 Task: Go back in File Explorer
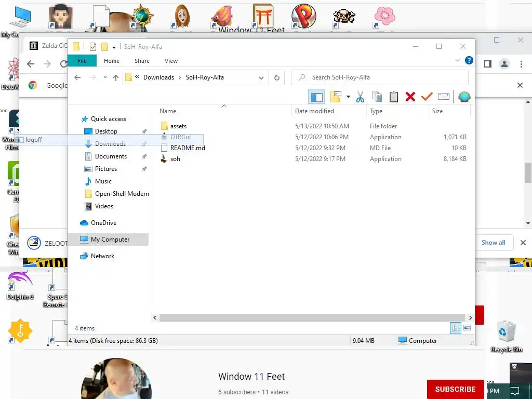[78, 77]
